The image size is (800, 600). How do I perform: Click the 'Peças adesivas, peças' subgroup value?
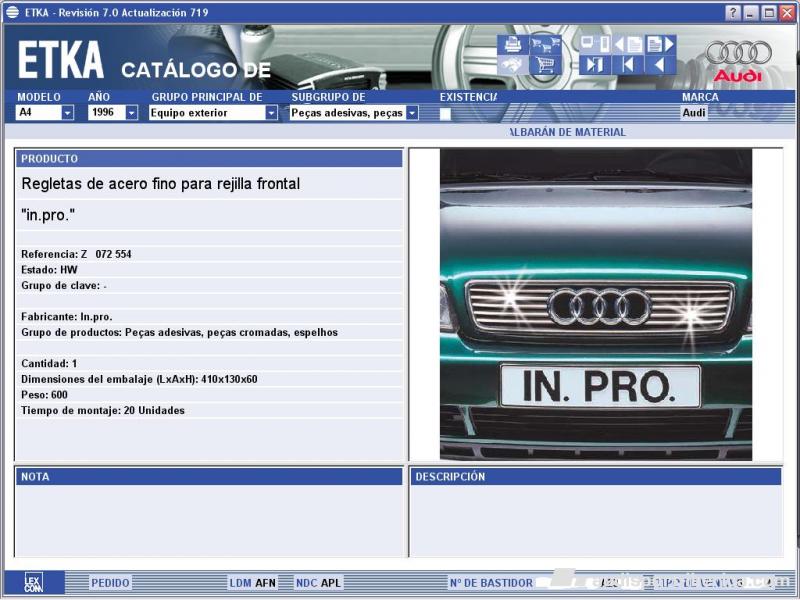pyautogui.click(x=347, y=113)
